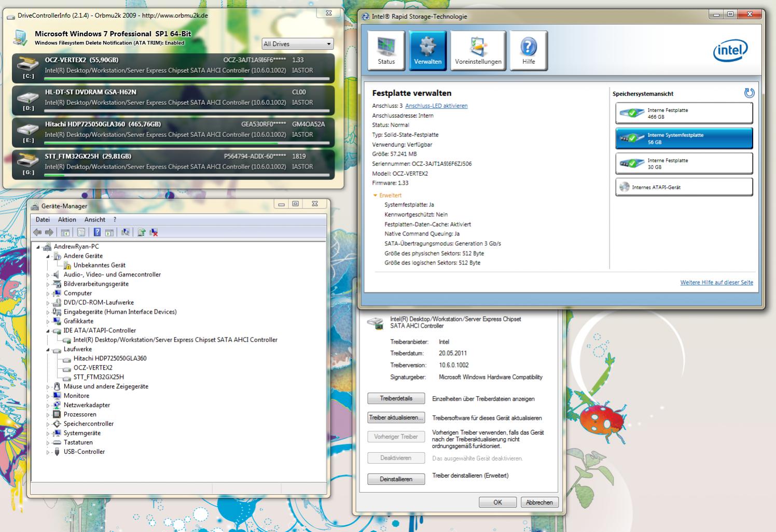The width and height of the screenshot is (776, 532).
Task: Scan for hardware changes in Geräte-Manager toolbar
Action: click(x=125, y=232)
